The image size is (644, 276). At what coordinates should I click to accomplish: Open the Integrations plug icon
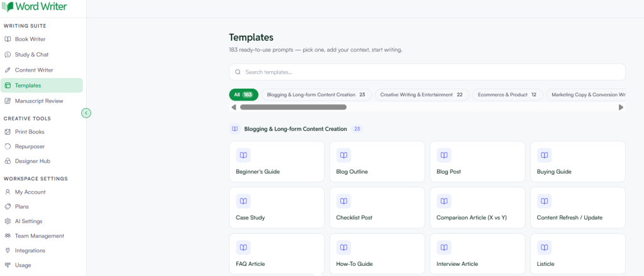tap(8, 250)
